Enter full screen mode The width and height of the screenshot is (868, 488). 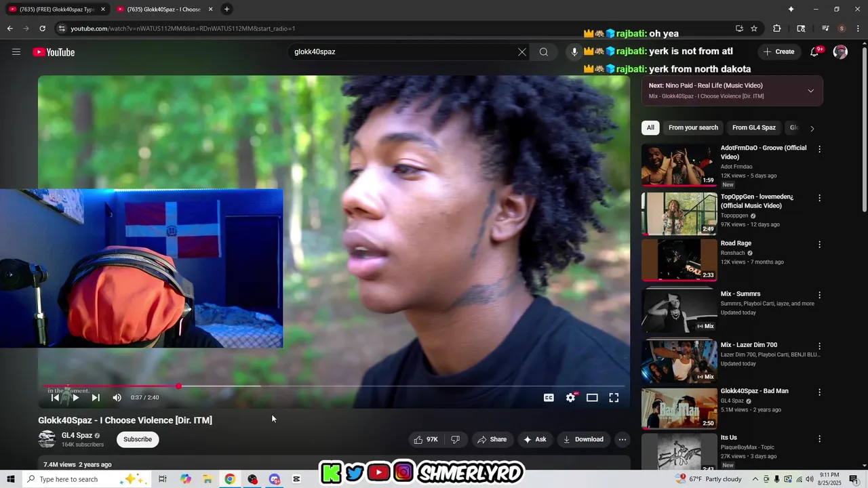coord(614,398)
